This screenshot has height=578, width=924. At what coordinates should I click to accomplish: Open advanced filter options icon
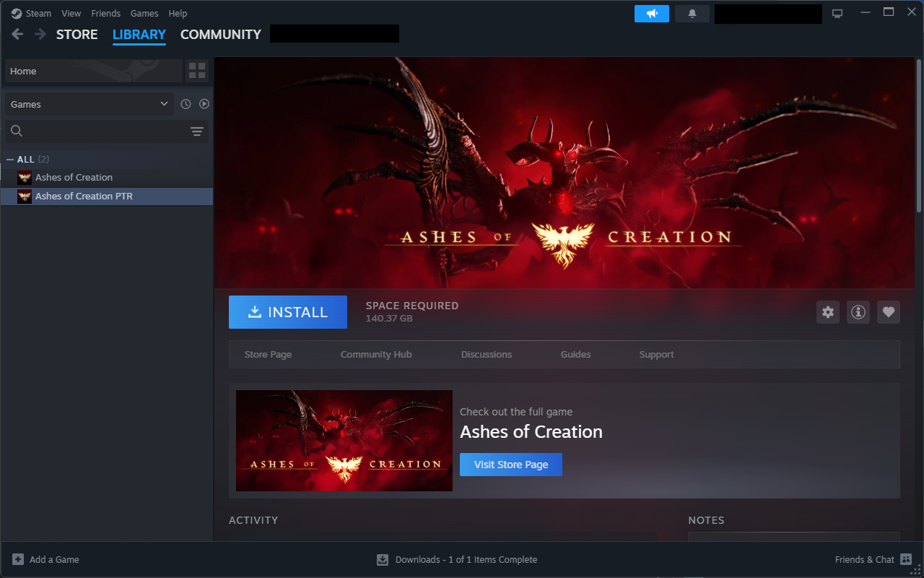tap(197, 131)
